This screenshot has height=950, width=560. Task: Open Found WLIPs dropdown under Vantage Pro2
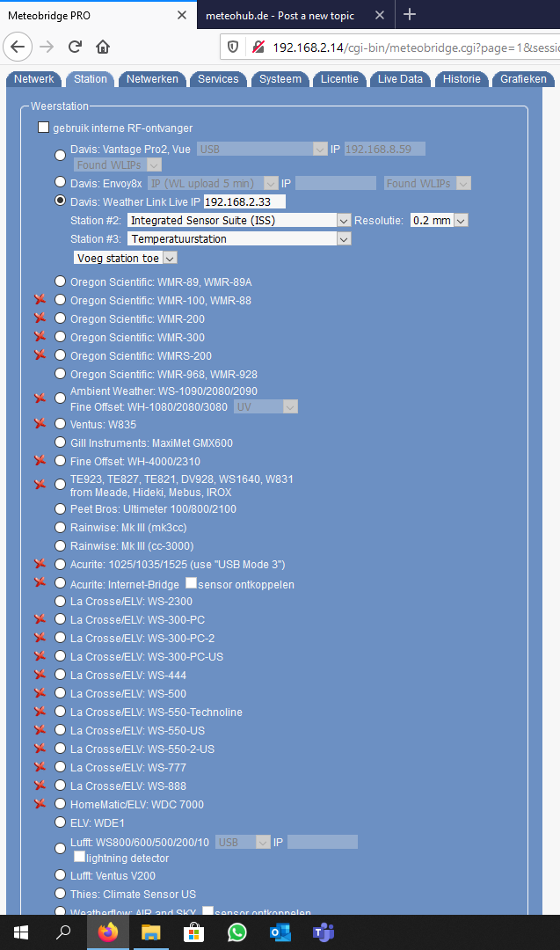pyautogui.click(x=118, y=164)
